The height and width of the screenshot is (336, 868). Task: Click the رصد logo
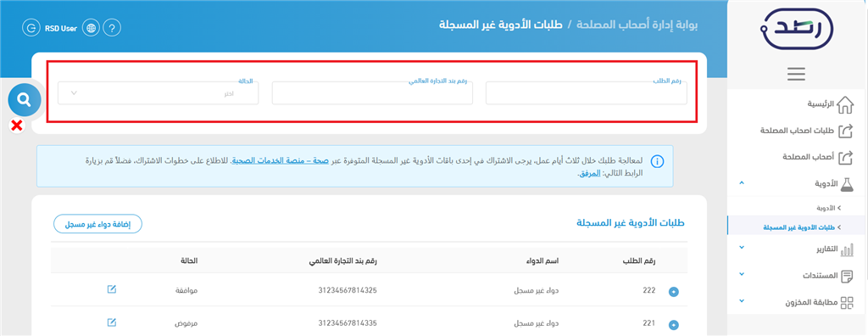[x=796, y=29]
